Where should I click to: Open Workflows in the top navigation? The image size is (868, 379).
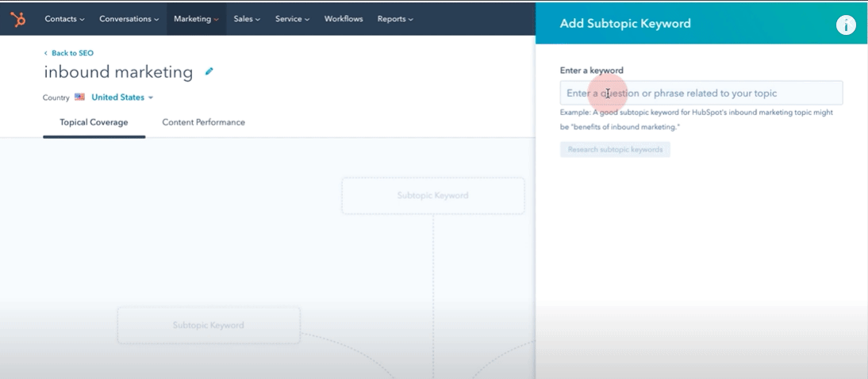[344, 19]
